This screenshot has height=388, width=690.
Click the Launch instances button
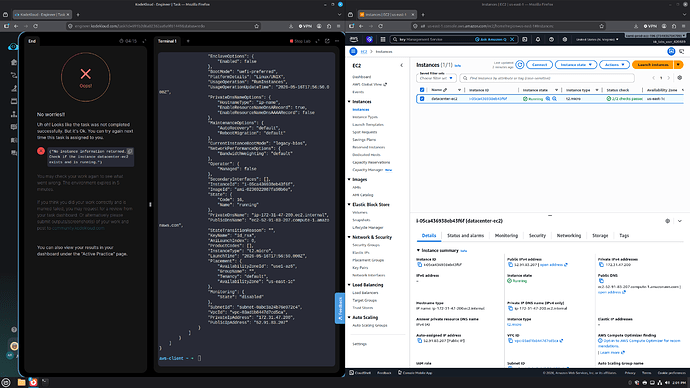(653, 65)
